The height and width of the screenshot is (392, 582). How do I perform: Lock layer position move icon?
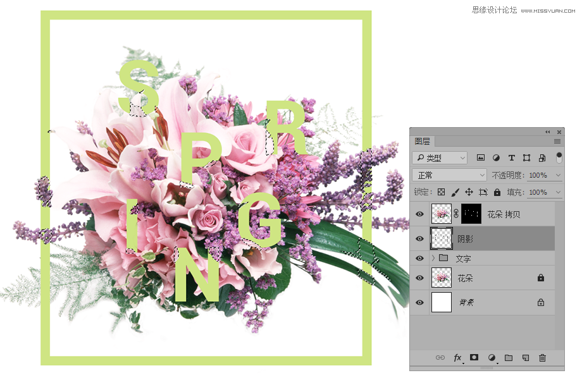(469, 192)
